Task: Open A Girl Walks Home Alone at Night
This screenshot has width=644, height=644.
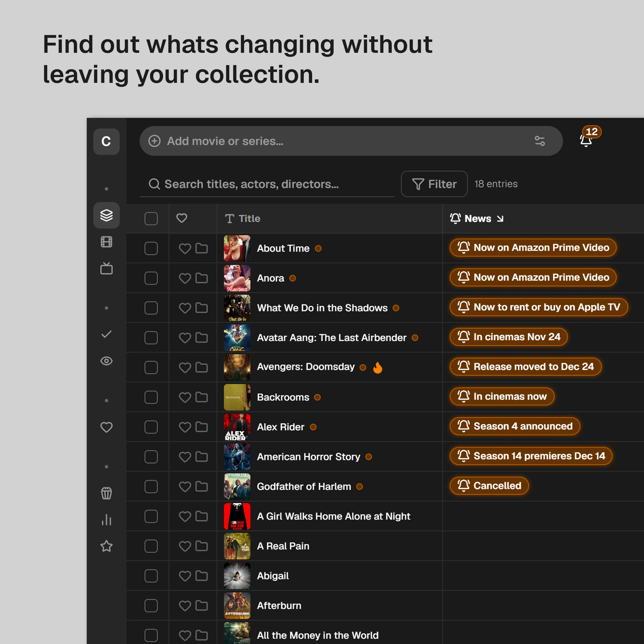Action: [333, 516]
